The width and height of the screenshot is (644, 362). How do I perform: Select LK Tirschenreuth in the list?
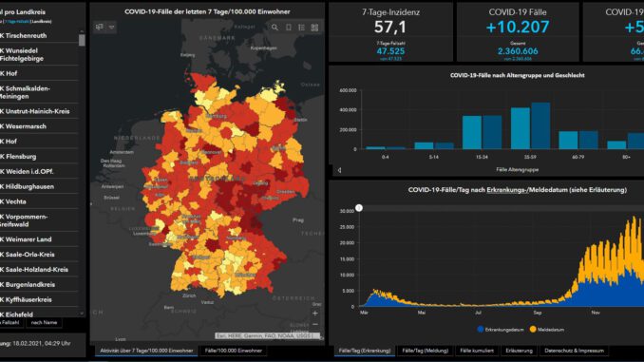point(39,35)
